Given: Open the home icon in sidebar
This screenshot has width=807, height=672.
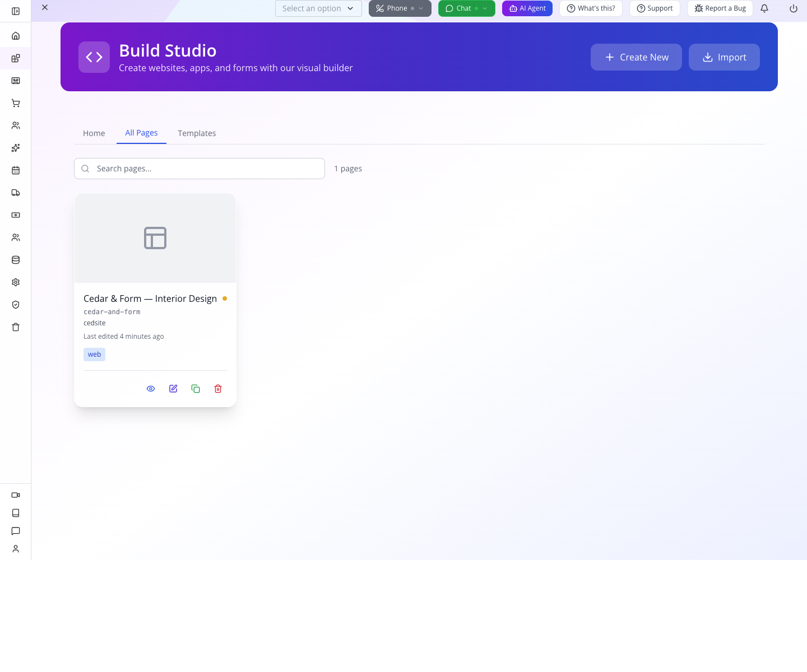Looking at the screenshot, I should pos(16,36).
